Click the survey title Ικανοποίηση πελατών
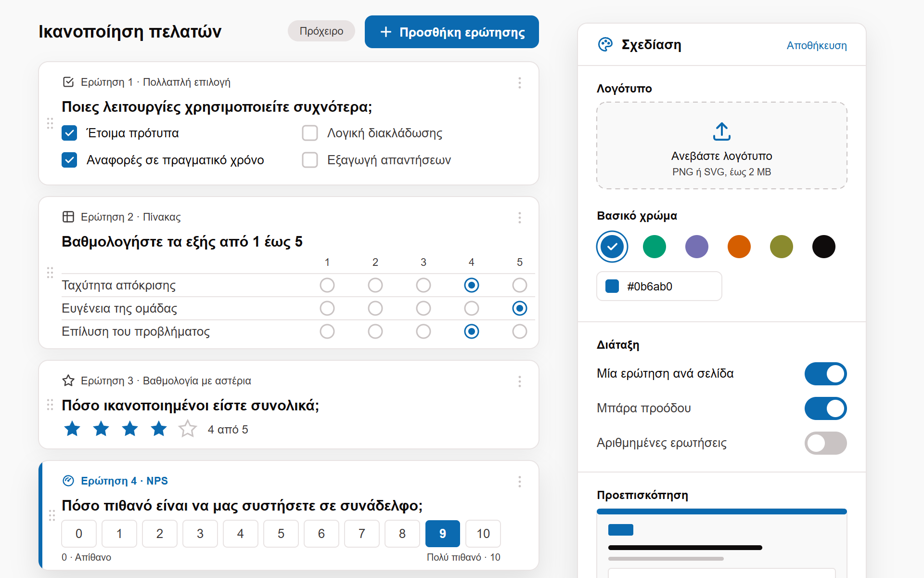924x578 pixels. coord(130,32)
